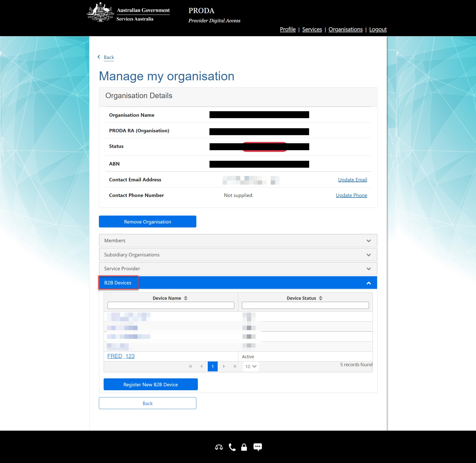Click the Organisation Details heading

click(x=139, y=96)
